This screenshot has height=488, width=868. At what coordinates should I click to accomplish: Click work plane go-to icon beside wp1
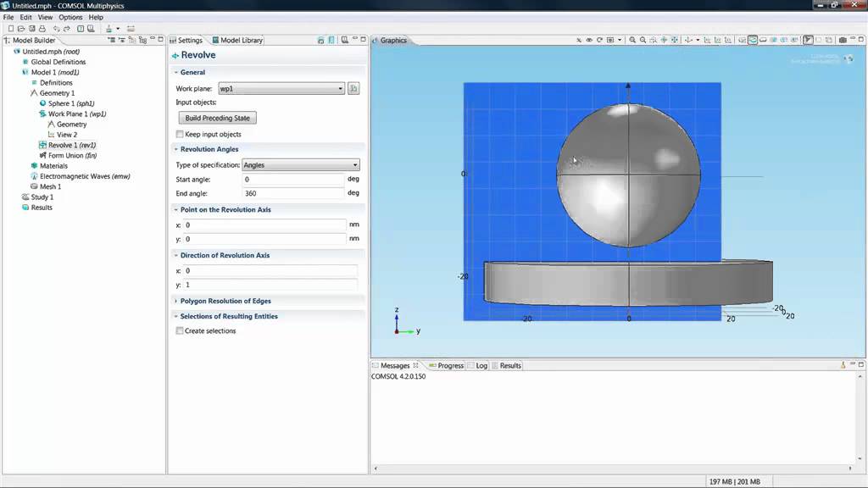[x=353, y=88]
